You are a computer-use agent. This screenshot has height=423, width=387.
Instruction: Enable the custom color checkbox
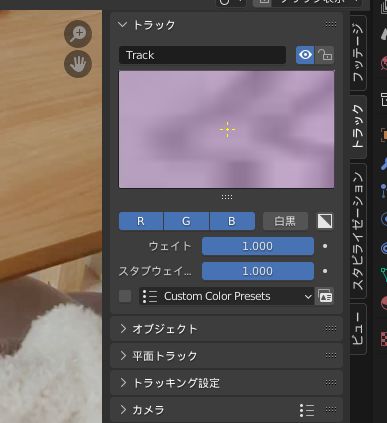point(125,296)
